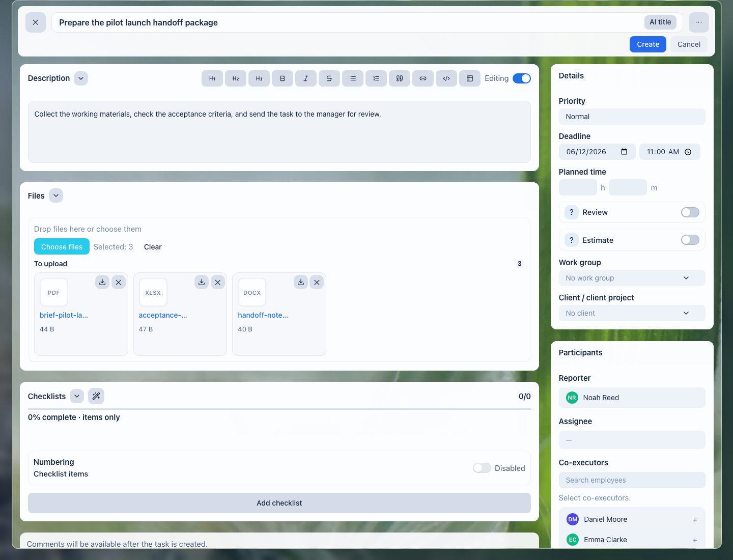Click the checklist progress bar
This screenshot has height=560, width=733.
pyautogui.click(x=279, y=409)
